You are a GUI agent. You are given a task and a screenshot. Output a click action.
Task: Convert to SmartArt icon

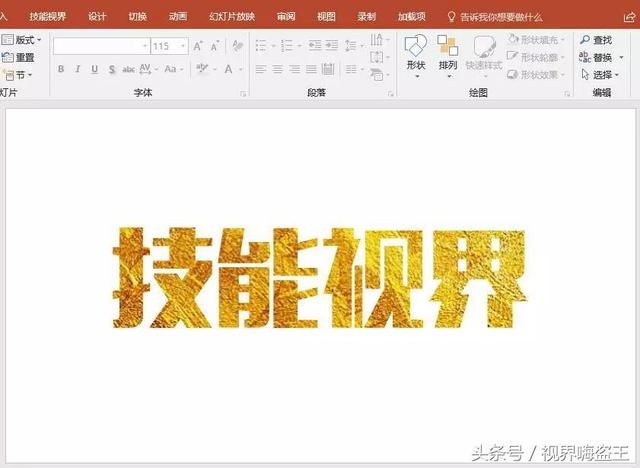(377, 75)
